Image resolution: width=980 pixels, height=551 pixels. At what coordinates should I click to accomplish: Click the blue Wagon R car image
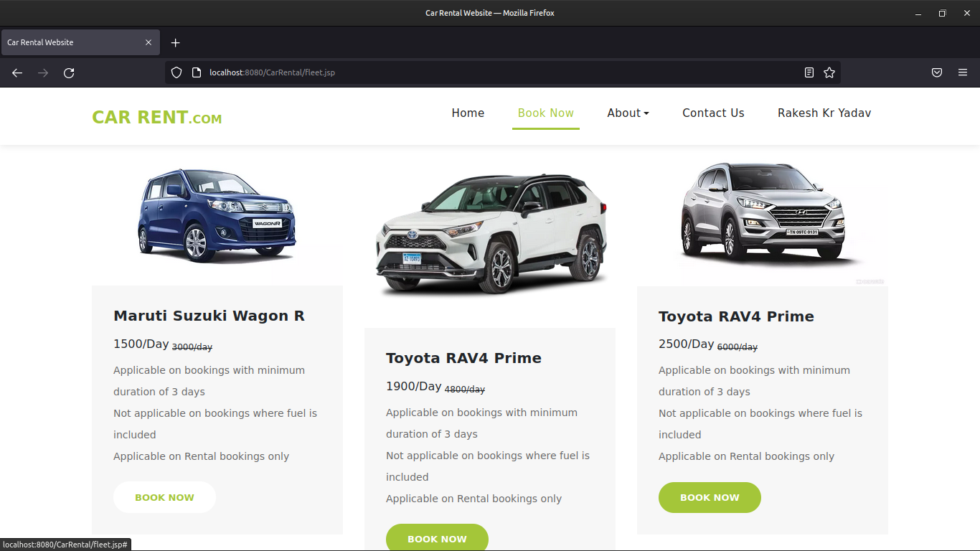(217, 215)
